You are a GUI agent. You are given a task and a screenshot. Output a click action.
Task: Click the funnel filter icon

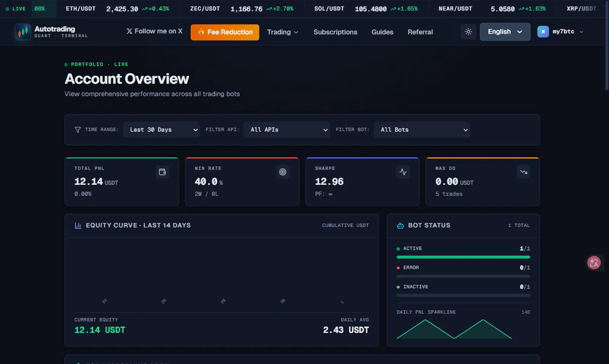(78, 130)
